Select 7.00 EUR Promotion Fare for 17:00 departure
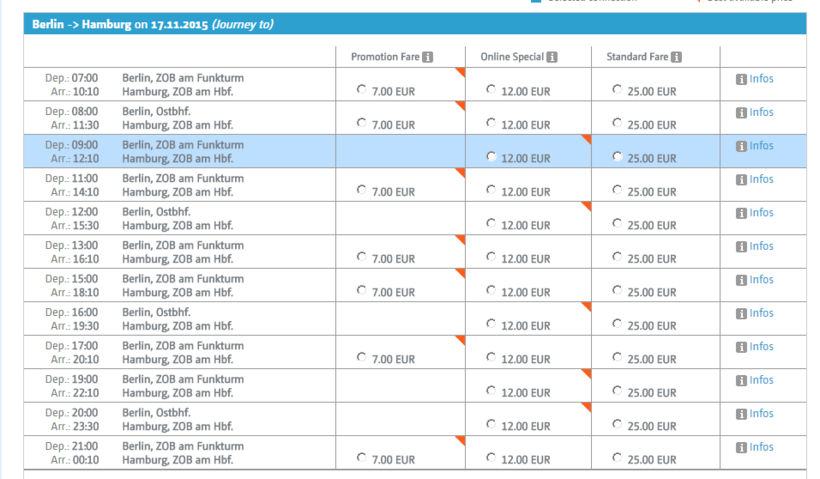 (x=362, y=357)
